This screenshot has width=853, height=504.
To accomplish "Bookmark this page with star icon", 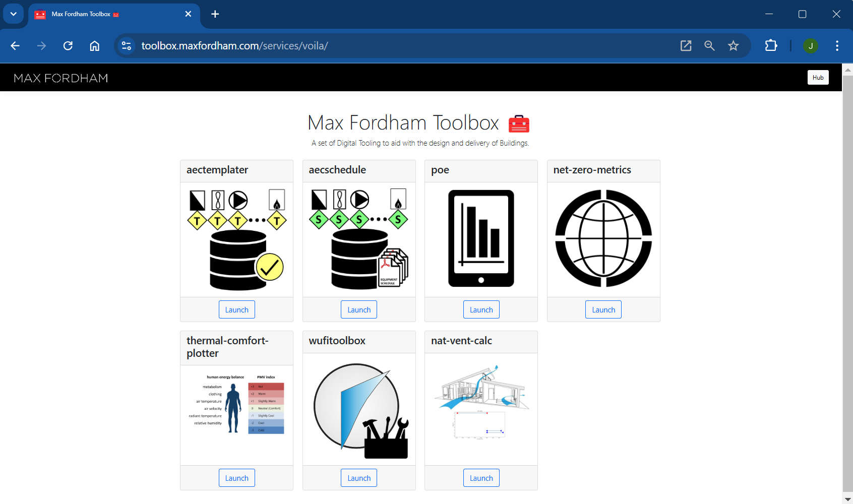I will click(x=733, y=46).
